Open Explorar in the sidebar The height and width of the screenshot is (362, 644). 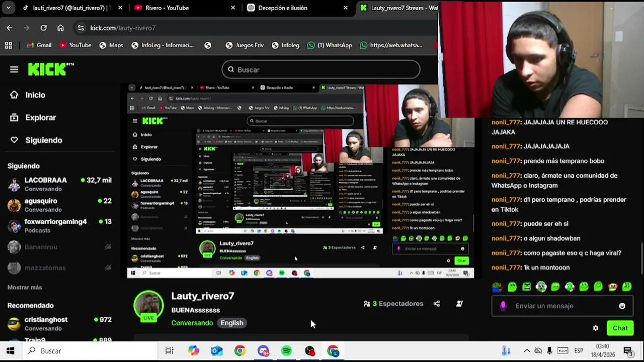(34, 117)
